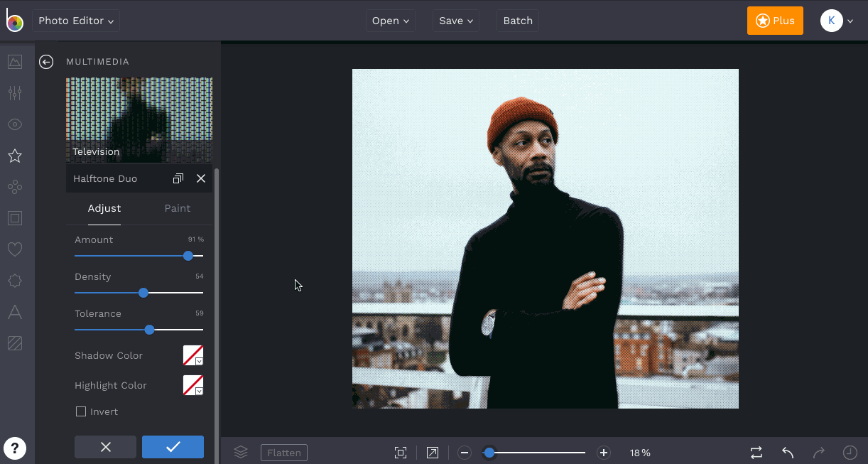Open the Shadow Color picker dropdown

click(193, 355)
